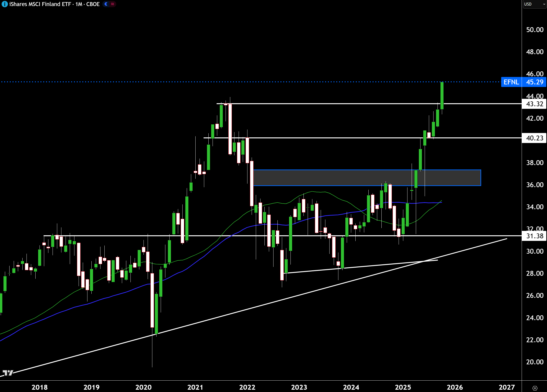
Task: Select the 43.32 horizontal line price label
Action: click(534, 104)
